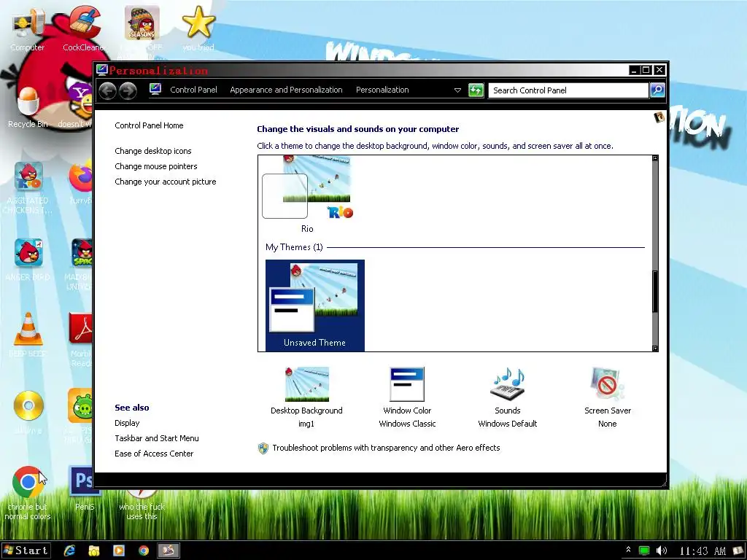Click the theme list scroll down arrow
Screen dimensions: 747x560
(x=655, y=349)
